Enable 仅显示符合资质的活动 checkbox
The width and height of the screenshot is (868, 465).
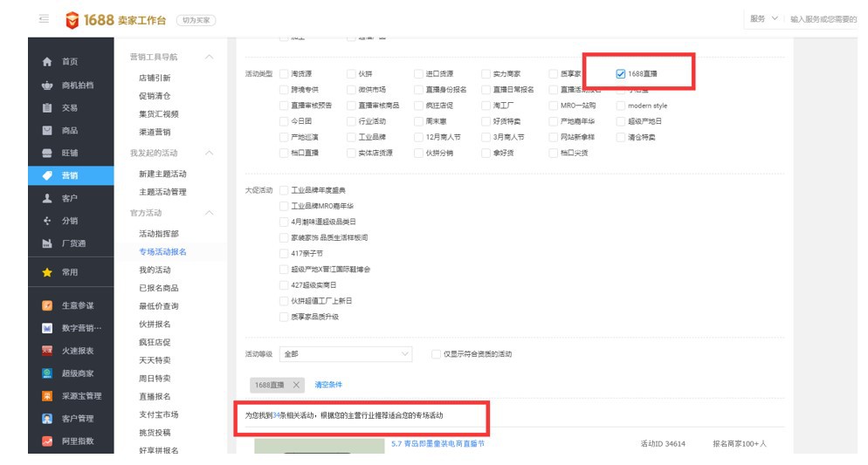tap(437, 354)
